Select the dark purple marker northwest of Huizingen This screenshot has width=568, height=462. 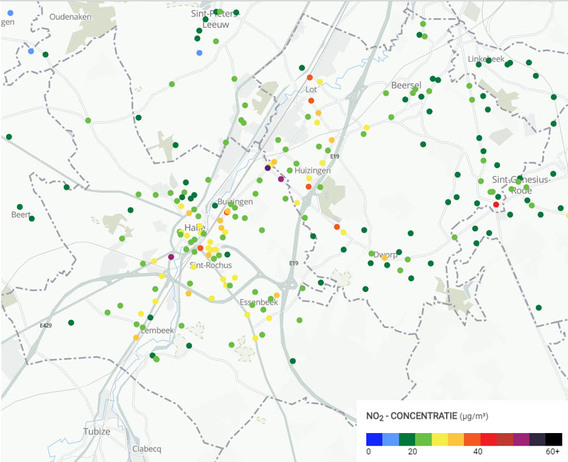268,168
